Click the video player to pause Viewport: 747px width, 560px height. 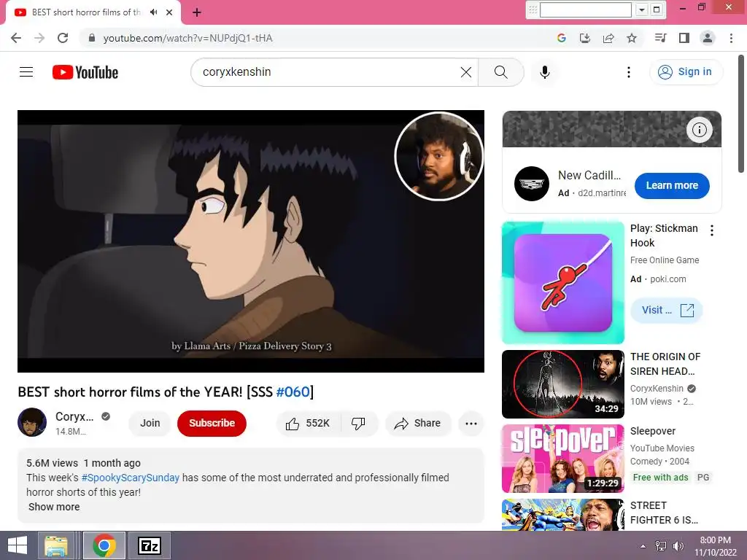click(x=251, y=241)
